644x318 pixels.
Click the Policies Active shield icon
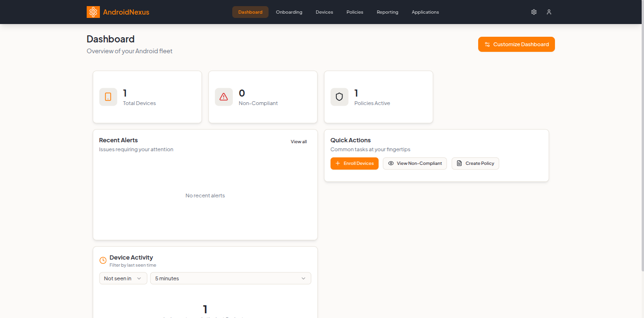[x=339, y=97]
